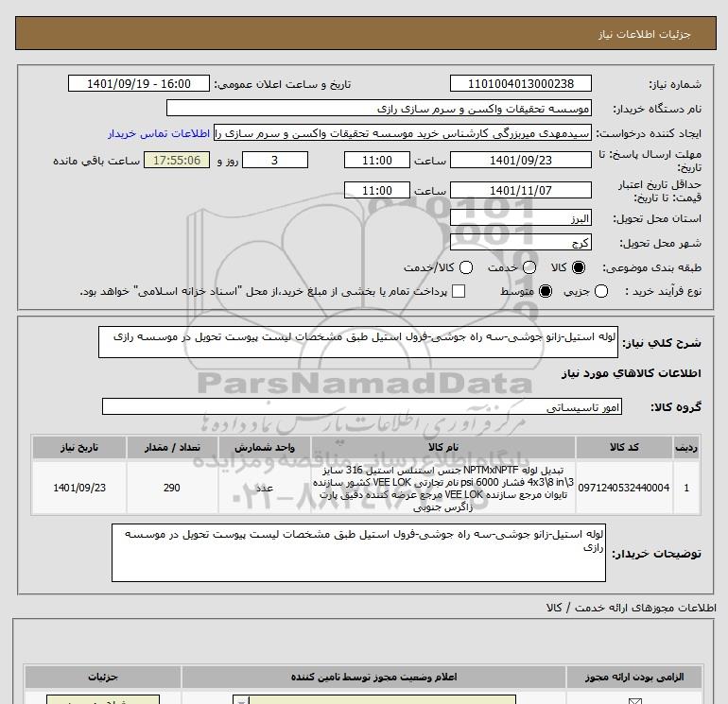Choose the متوسط purchase type radio

(546, 291)
